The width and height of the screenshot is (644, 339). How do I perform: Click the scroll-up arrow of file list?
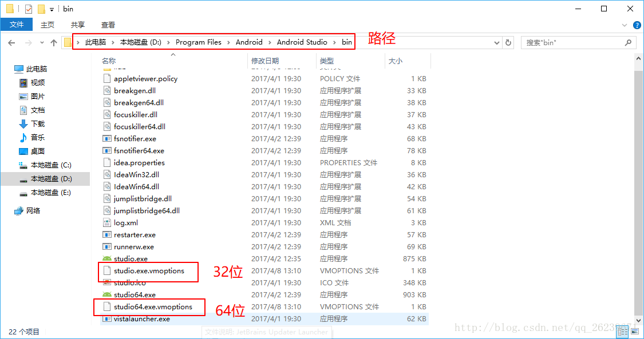coord(638,59)
